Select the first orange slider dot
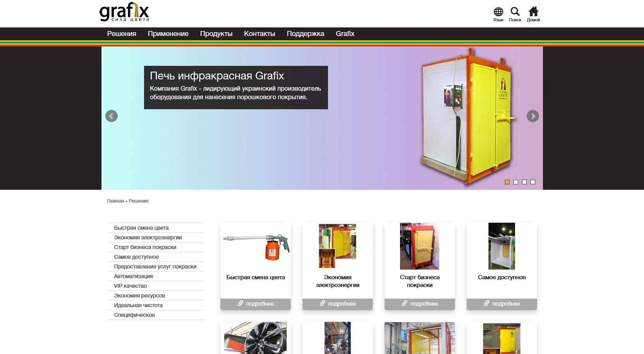 pyautogui.click(x=507, y=182)
